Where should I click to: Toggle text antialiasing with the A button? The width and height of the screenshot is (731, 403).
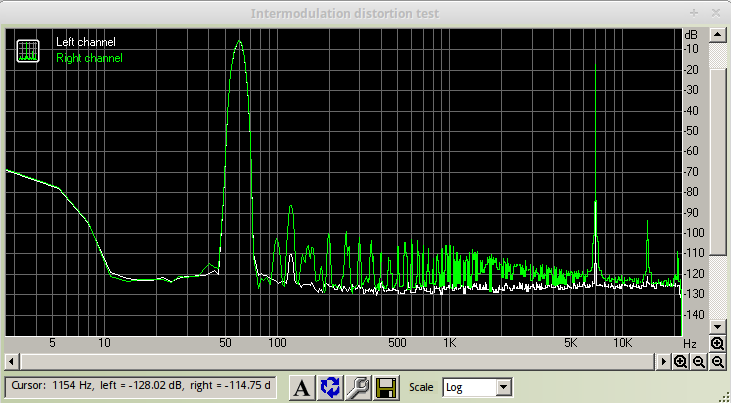click(x=302, y=388)
